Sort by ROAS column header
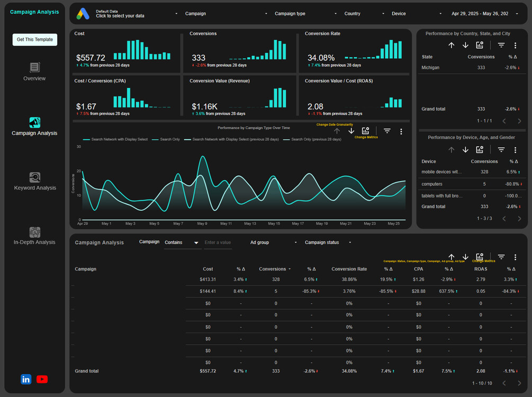The height and width of the screenshot is (397, 532). point(481,269)
